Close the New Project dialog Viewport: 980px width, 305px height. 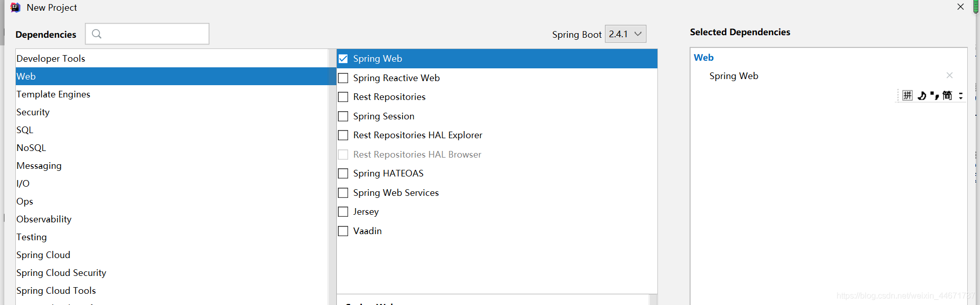pos(961,7)
